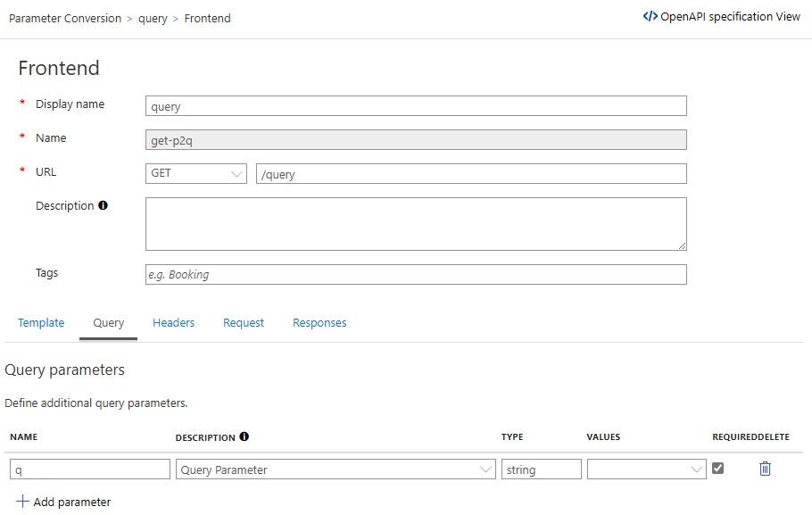Select the Query tab
This screenshot has height=515, width=812.
pyautogui.click(x=109, y=323)
